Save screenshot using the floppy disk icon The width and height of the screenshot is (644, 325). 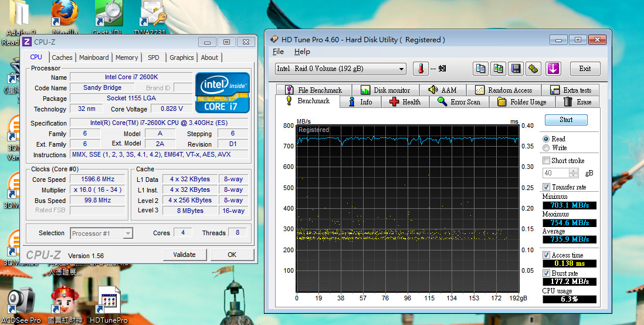click(516, 69)
